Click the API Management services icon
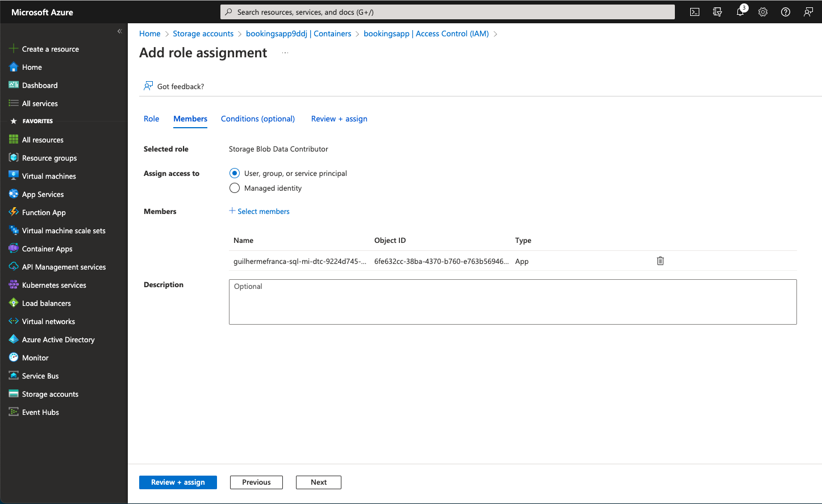 point(14,267)
